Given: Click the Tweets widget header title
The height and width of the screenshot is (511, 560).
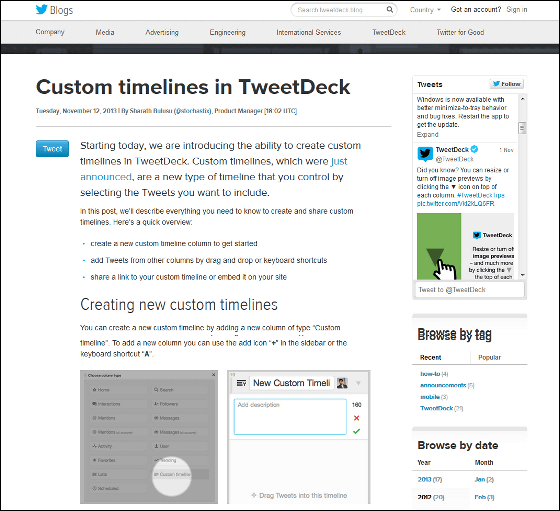Looking at the screenshot, I should point(430,84).
